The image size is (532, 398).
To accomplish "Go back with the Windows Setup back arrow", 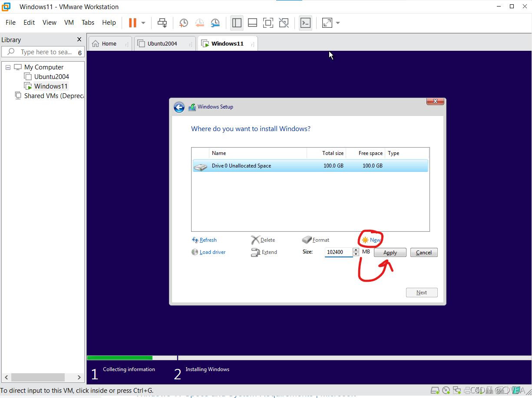I will tap(179, 107).
